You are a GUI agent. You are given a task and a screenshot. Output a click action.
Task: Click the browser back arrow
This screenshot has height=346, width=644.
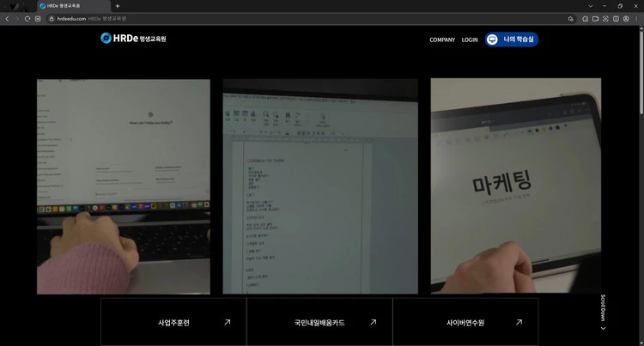pos(7,18)
